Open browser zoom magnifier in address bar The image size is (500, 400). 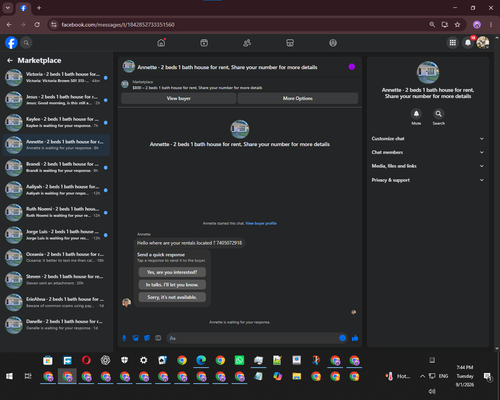432,25
